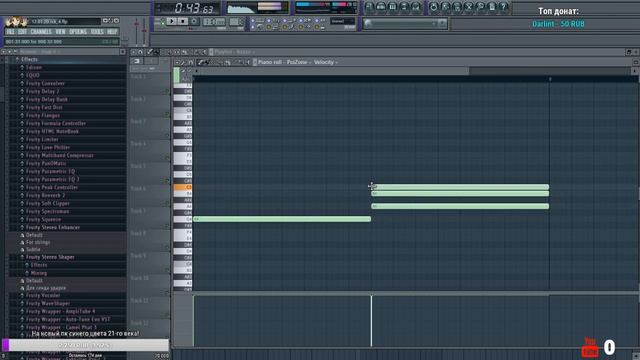Click the first round shortcut icon in top toolbar
Image resolution: width=640 pixels, height=360 pixels.
(x=369, y=7)
